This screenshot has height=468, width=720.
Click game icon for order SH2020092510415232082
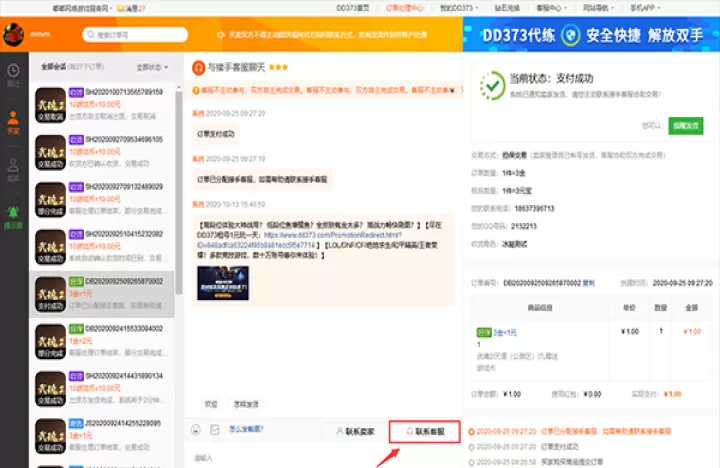tap(51, 247)
